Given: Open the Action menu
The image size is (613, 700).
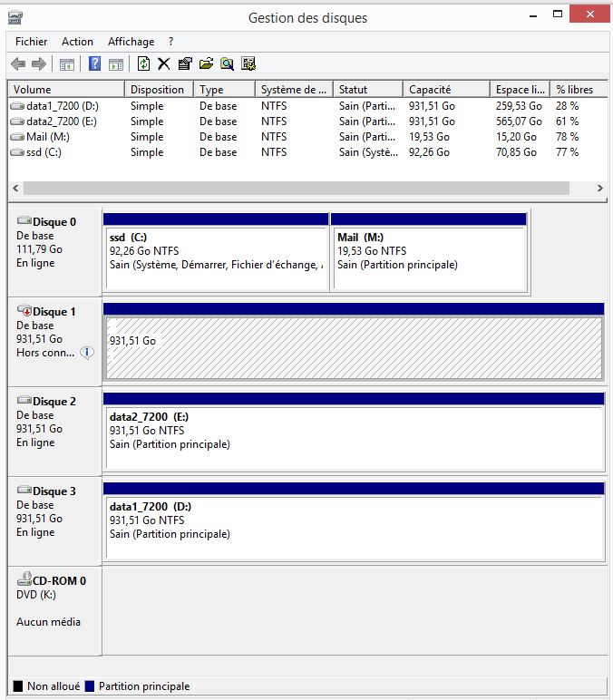Looking at the screenshot, I should click(77, 42).
